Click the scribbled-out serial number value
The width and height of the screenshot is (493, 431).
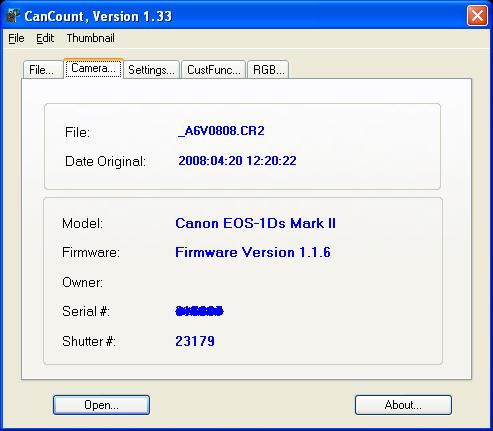(199, 311)
